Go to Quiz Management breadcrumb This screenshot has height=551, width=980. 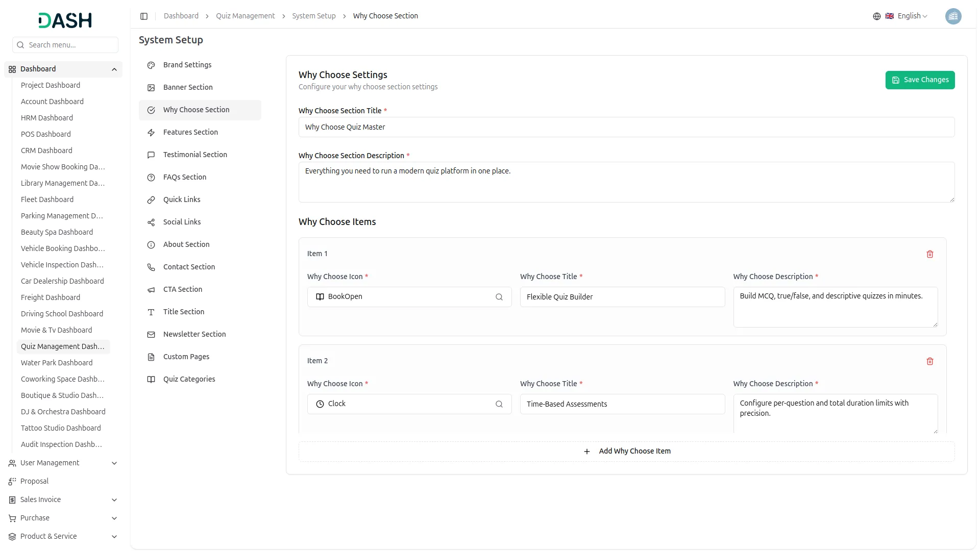(245, 16)
